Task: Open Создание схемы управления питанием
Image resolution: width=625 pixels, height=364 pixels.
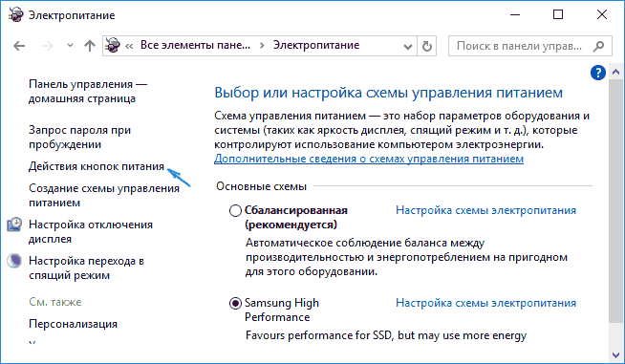Action: [104, 195]
